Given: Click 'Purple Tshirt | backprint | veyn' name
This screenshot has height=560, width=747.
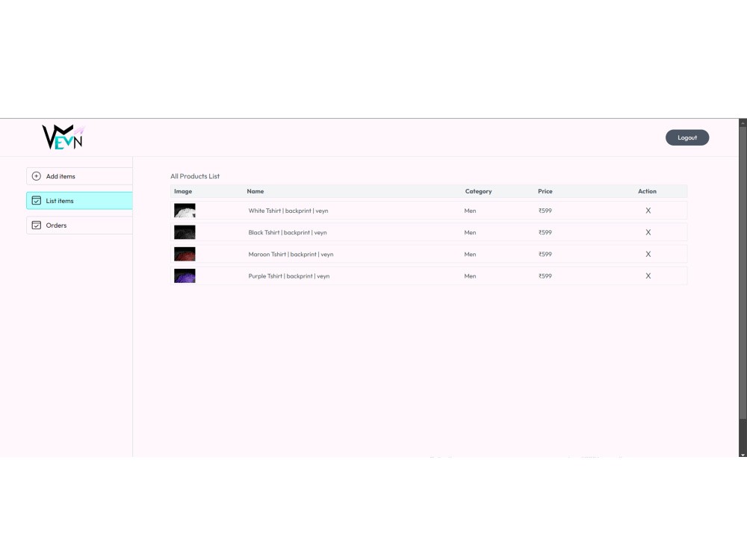Looking at the screenshot, I should click(289, 276).
